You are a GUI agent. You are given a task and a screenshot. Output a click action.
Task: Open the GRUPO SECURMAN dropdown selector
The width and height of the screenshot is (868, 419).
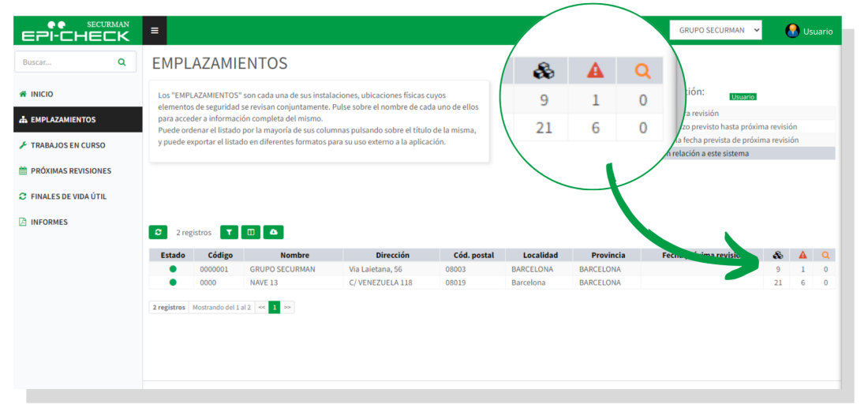click(716, 30)
